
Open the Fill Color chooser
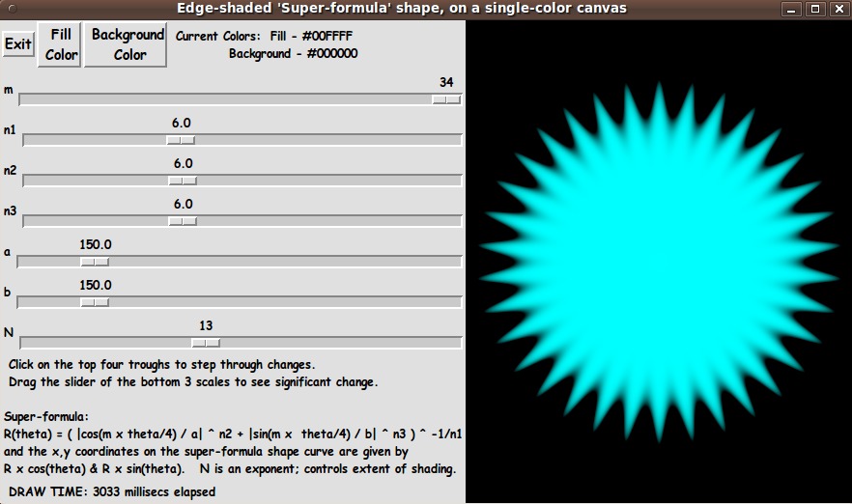pyautogui.click(x=61, y=44)
